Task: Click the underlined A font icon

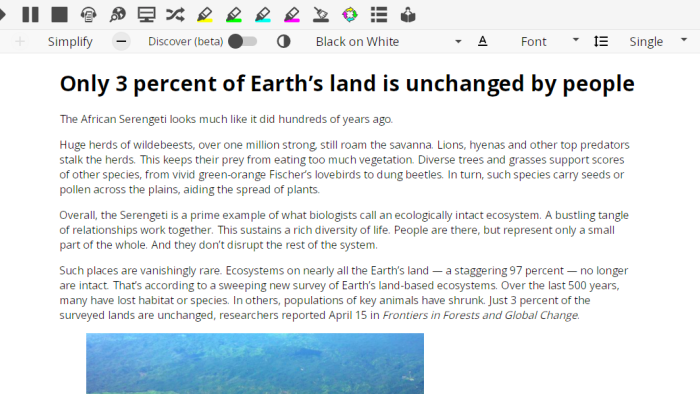Action: [483, 41]
